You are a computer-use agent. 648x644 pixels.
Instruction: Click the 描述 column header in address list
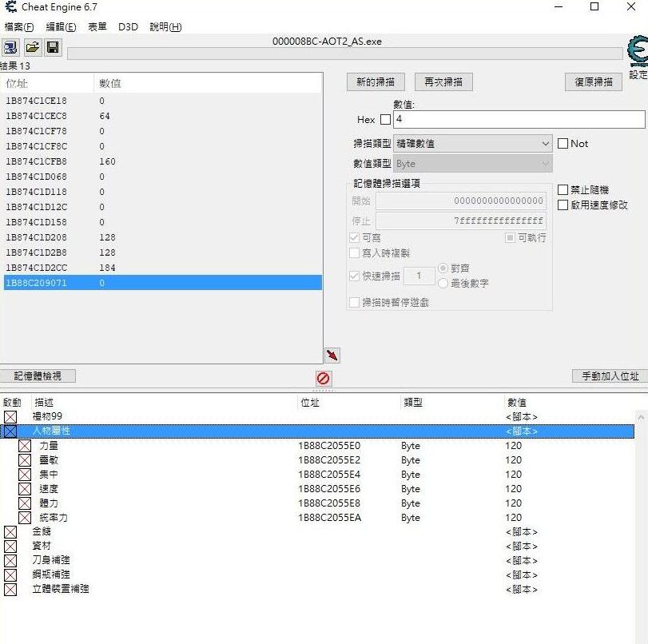coord(165,402)
